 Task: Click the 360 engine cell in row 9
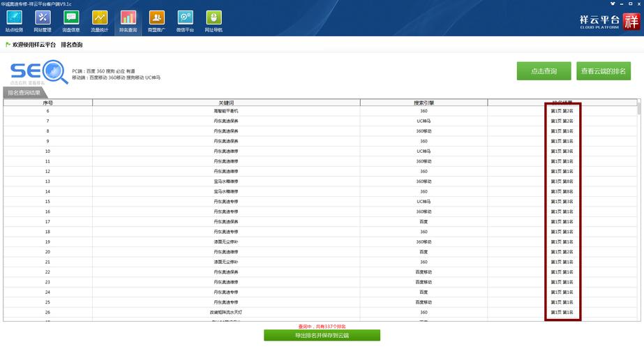coord(424,142)
